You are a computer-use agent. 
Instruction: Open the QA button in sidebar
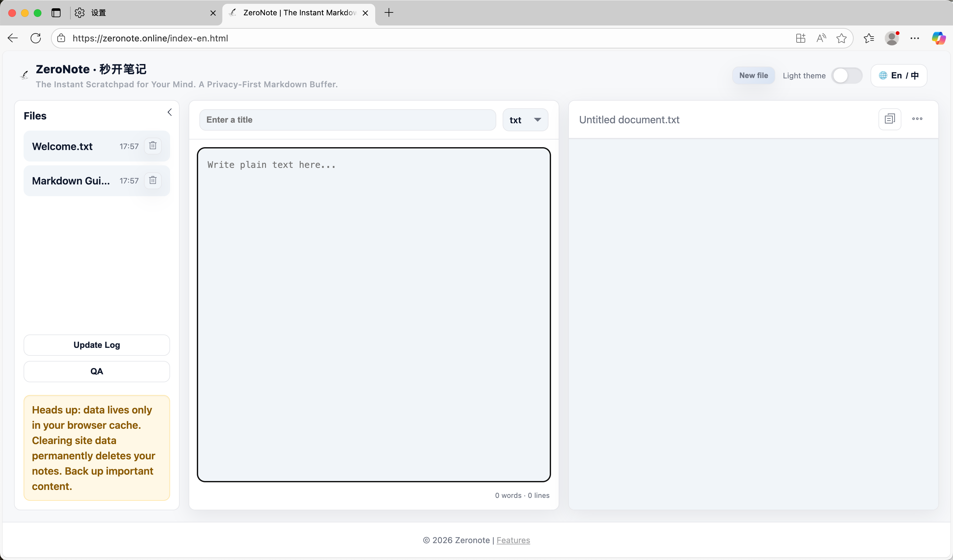[97, 371]
